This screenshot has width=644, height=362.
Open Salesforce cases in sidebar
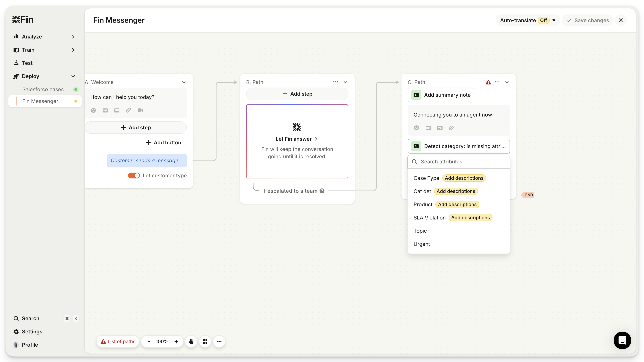(43, 89)
